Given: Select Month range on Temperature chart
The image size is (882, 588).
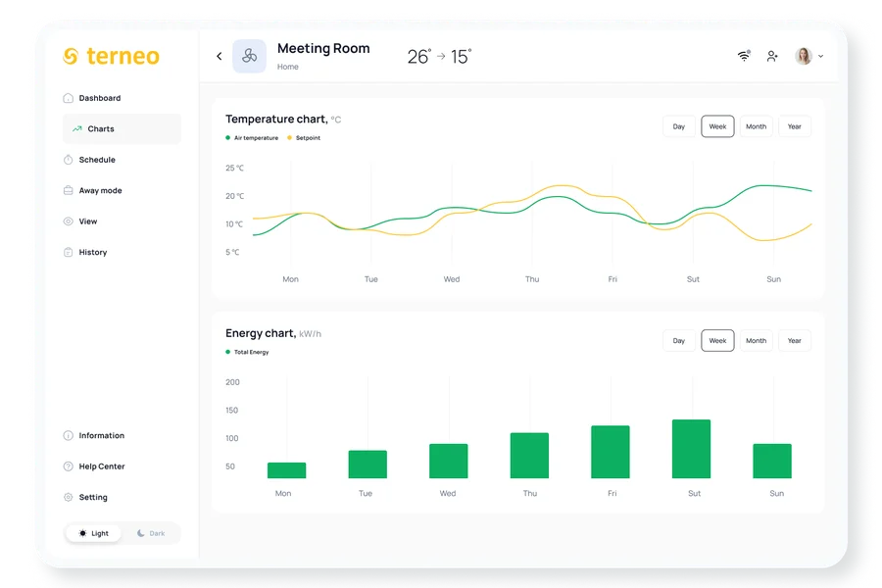Looking at the screenshot, I should (x=756, y=126).
